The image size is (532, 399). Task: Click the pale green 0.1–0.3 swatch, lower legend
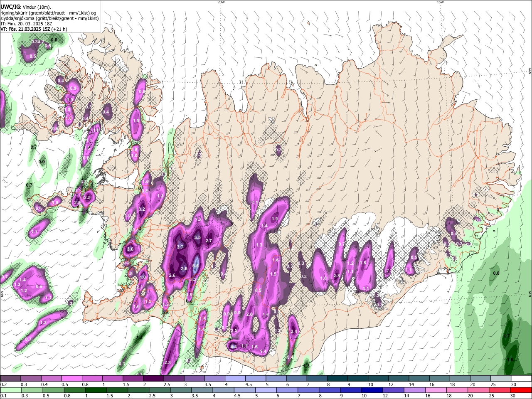point(11,390)
